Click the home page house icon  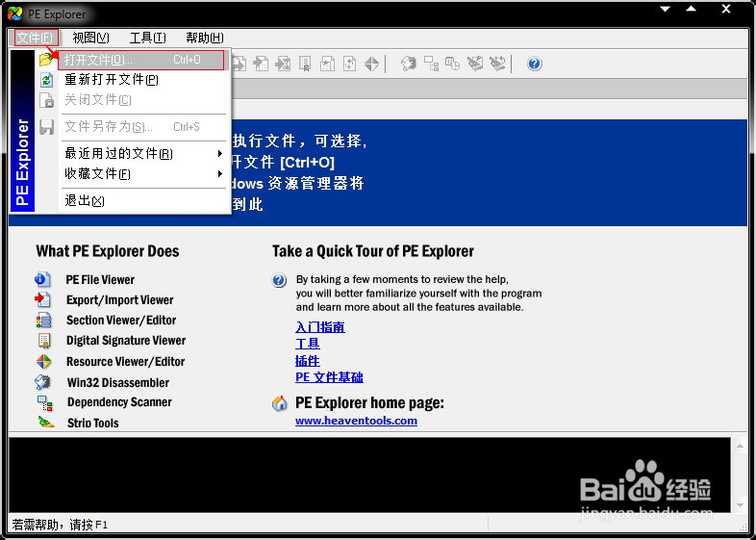279,403
